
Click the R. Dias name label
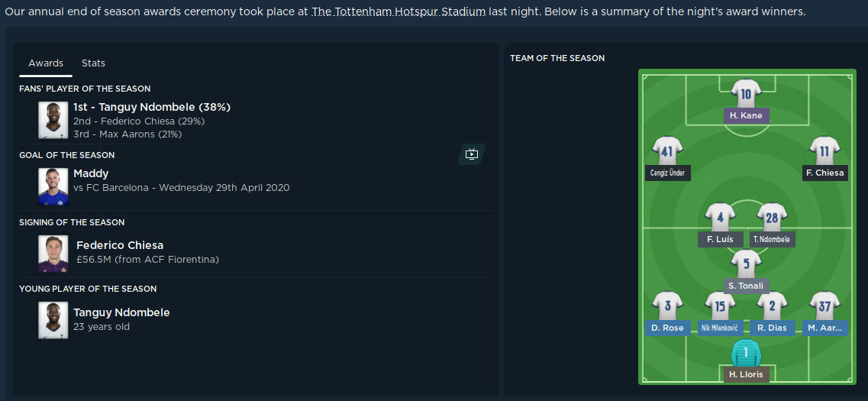[x=772, y=328]
